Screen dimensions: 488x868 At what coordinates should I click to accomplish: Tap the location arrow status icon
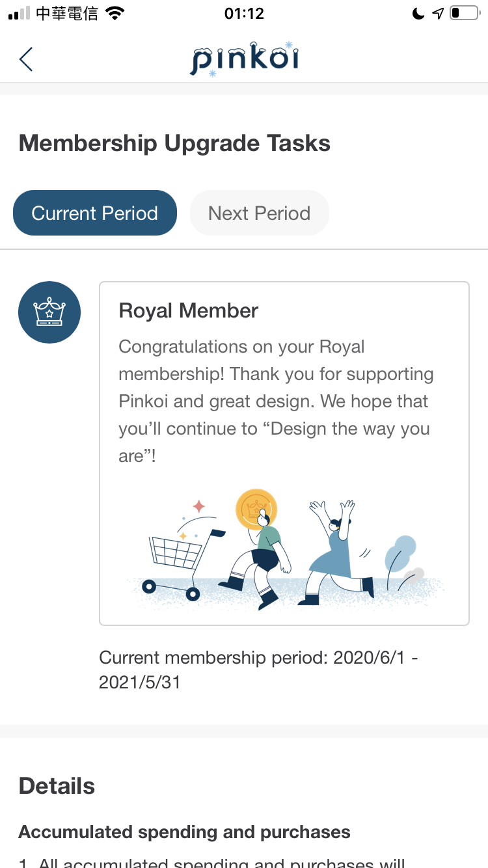(438, 14)
